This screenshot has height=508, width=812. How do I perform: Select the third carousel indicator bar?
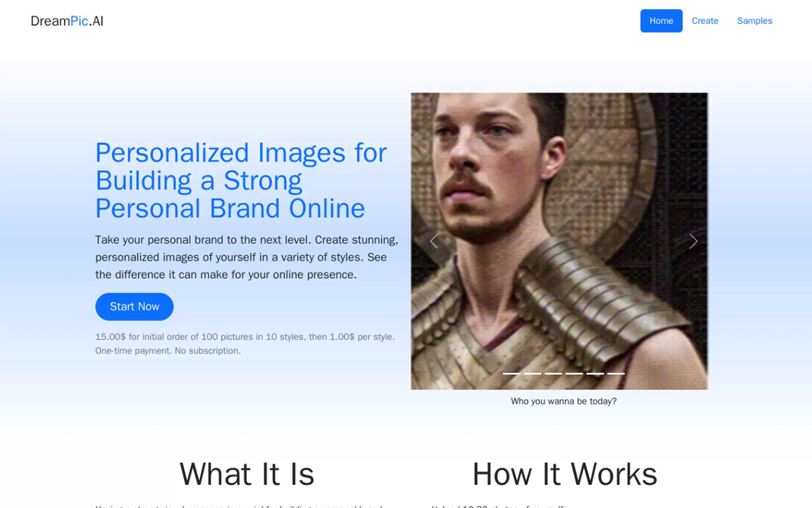[553, 373]
